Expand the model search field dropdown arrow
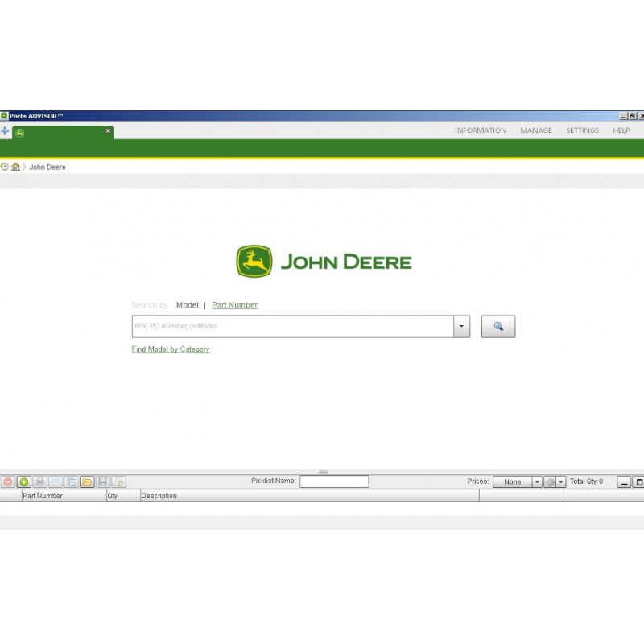 461,326
